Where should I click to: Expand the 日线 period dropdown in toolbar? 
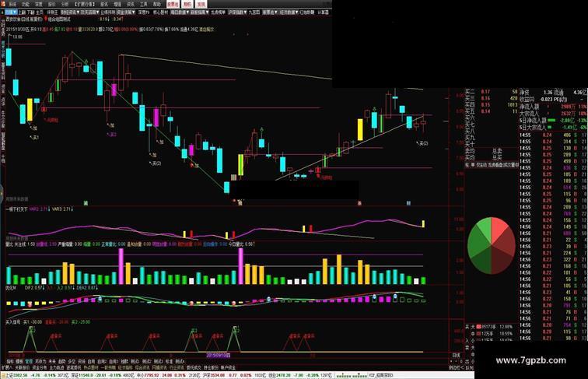(x=11, y=12)
